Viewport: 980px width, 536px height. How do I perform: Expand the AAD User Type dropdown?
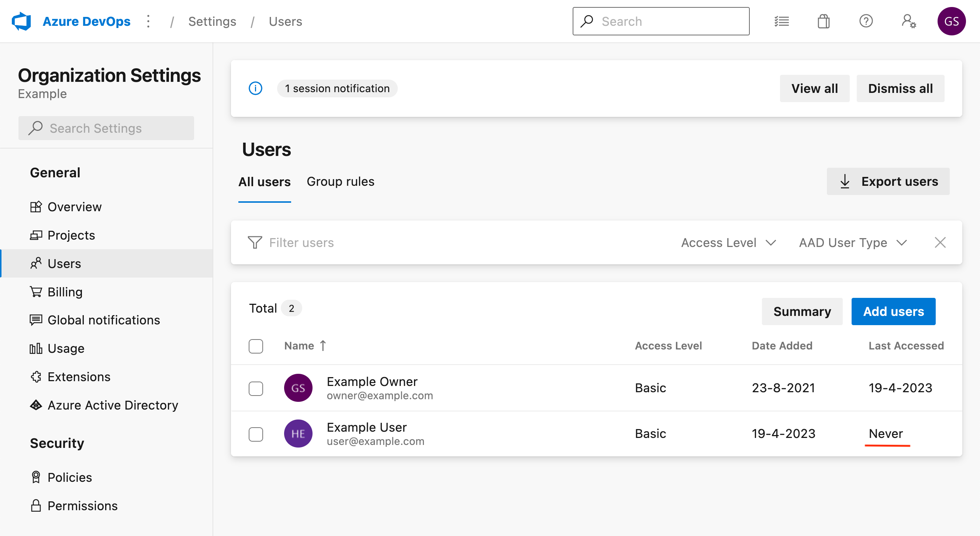pyautogui.click(x=853, y=243)
